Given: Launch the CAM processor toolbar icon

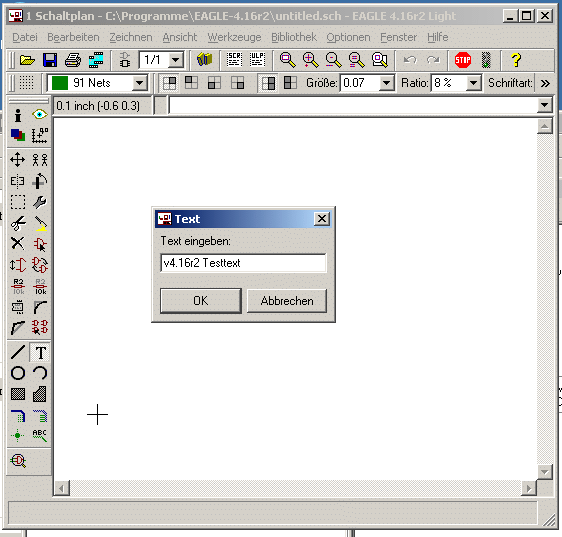Looking at the screenshot, I should click(x=96, y=60).
